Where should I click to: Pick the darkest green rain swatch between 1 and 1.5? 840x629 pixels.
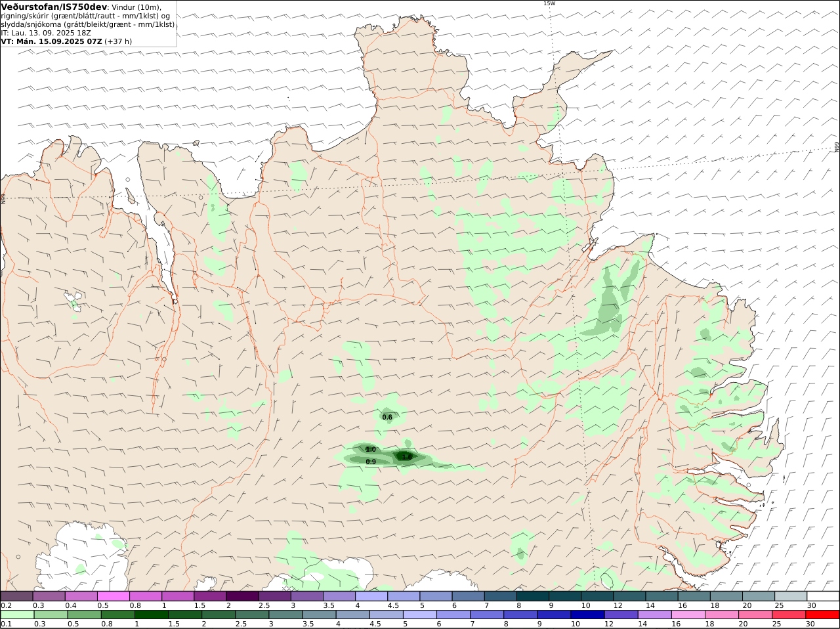[152, 615]
